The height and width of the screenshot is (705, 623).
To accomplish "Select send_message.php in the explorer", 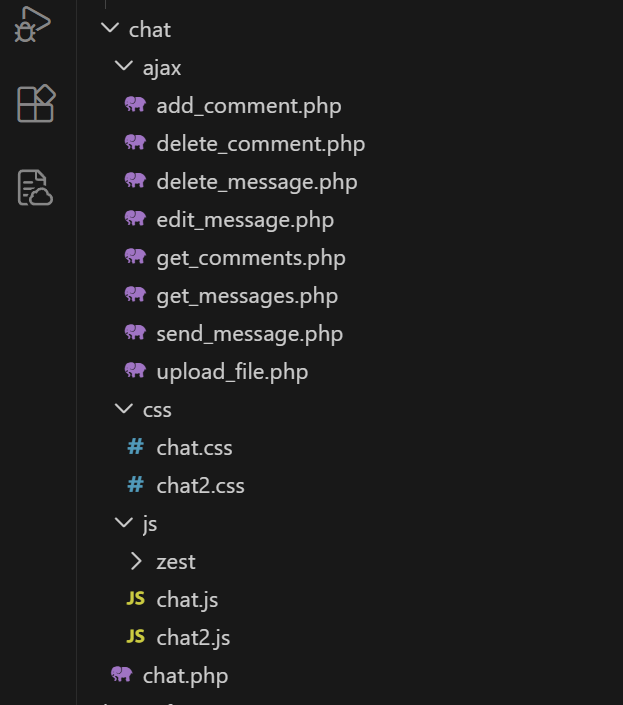I will point(249,333).
